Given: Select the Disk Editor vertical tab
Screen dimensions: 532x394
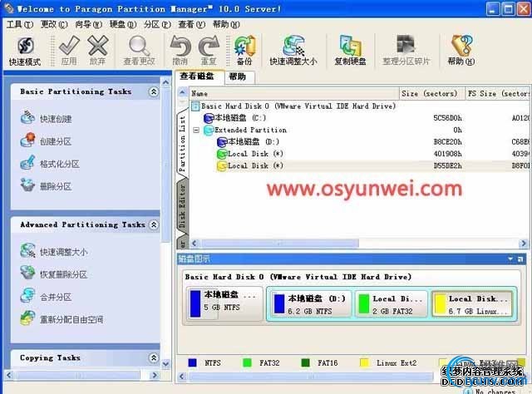Looking at the screenshot, I should [x=183, y=206].
